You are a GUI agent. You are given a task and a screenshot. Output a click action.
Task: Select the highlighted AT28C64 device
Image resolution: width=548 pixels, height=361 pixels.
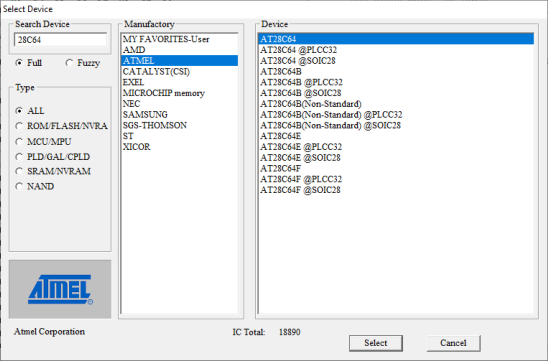point(396,39)
